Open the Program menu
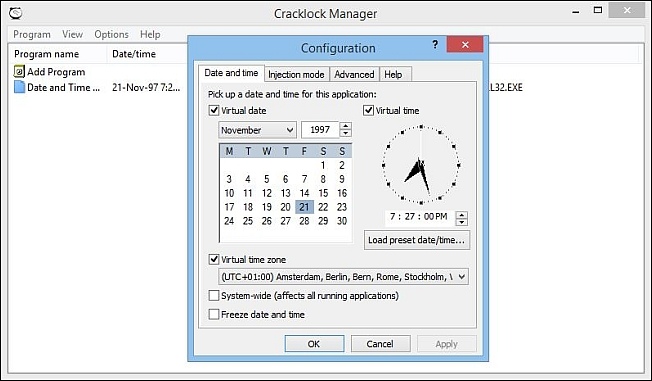652x381 pixels. coord(32,35)
